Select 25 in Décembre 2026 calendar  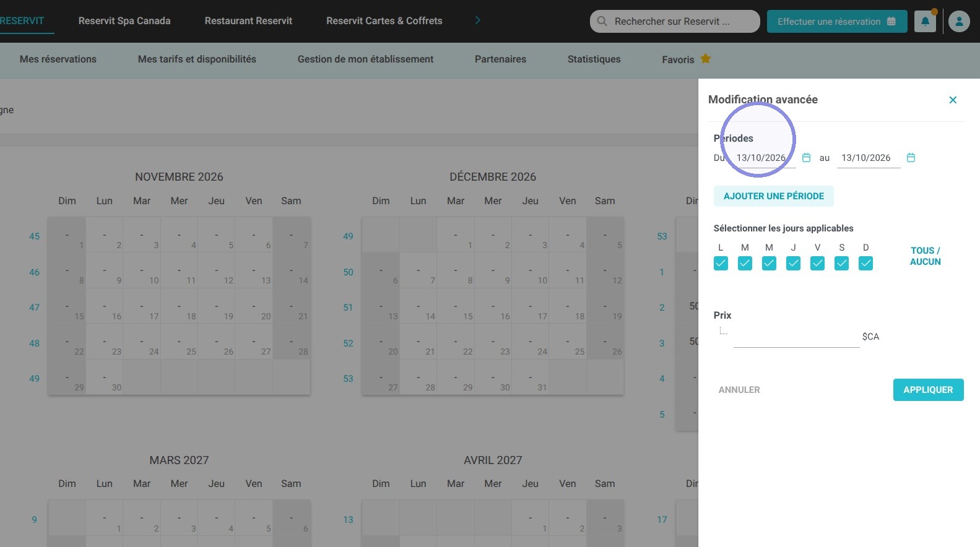pyautogui.click(x=568, y=342)
